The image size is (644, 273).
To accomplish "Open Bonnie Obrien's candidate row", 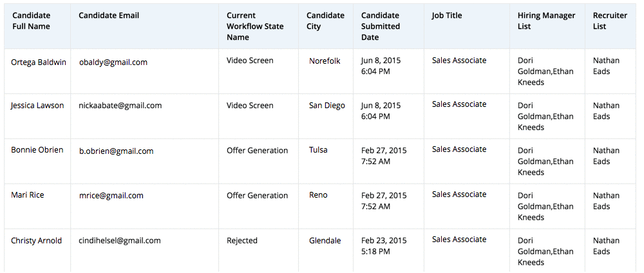I will (x=37, y=150).
